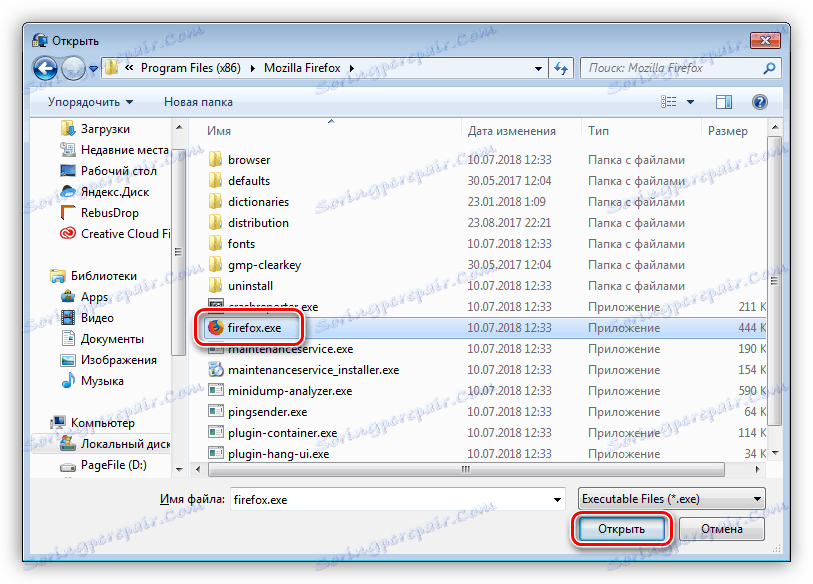The width and height of the screenshot is (813, 584).
Task: Select the fonts folder icon
Action: tap(215, 244)
